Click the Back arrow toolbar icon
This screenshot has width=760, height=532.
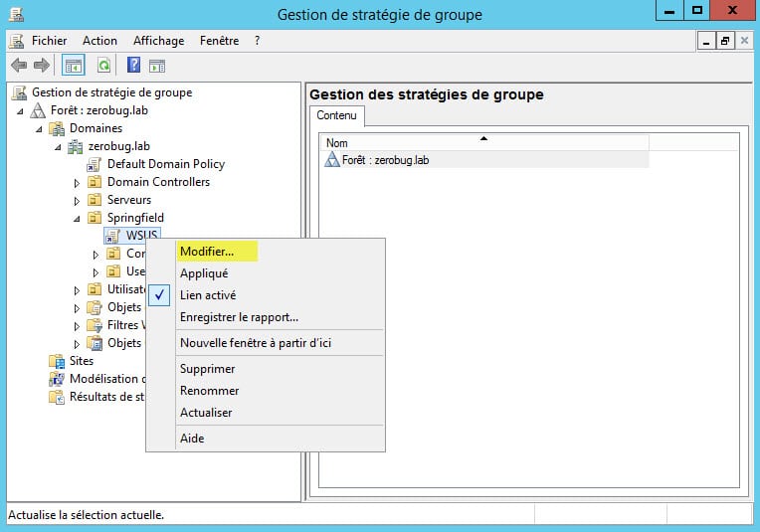coord(18,66)
